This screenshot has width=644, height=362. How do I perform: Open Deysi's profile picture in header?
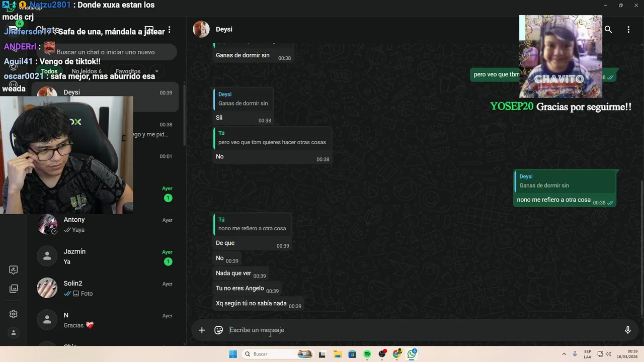tap(201, 29)
